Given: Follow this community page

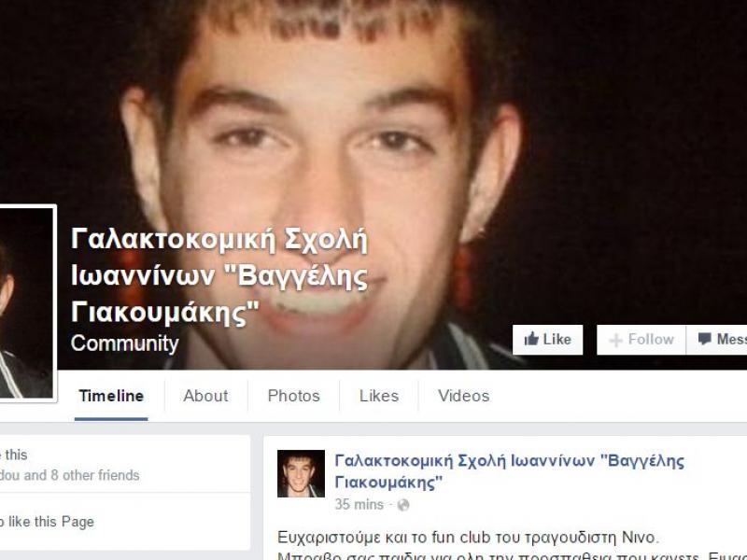Looking at the screenshot, I should (x=641, y=340).
